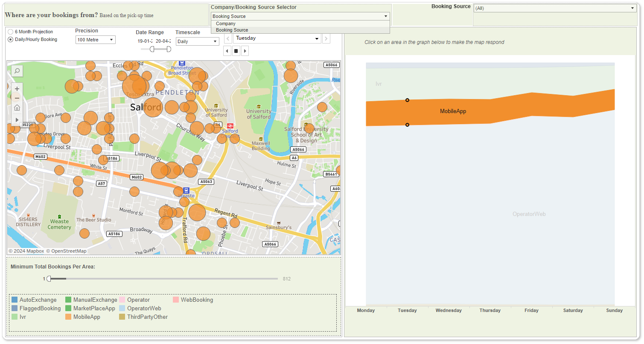Screen dimensions: 644x344
Task: Click the FlaggedBooking legend swatch
Action: [15, 309]
